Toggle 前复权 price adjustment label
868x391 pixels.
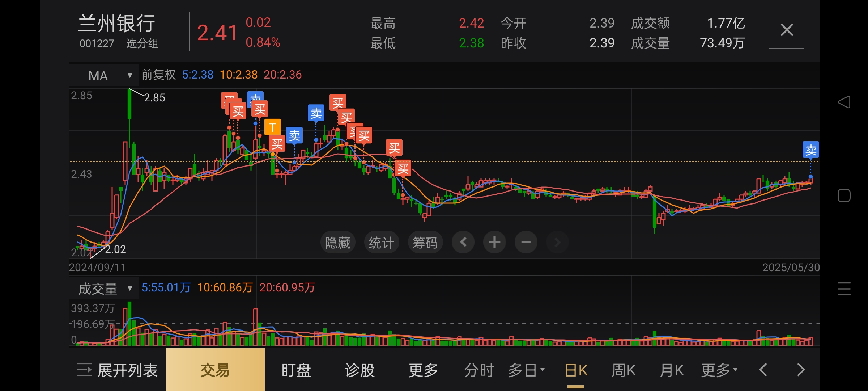click(159, 75)
